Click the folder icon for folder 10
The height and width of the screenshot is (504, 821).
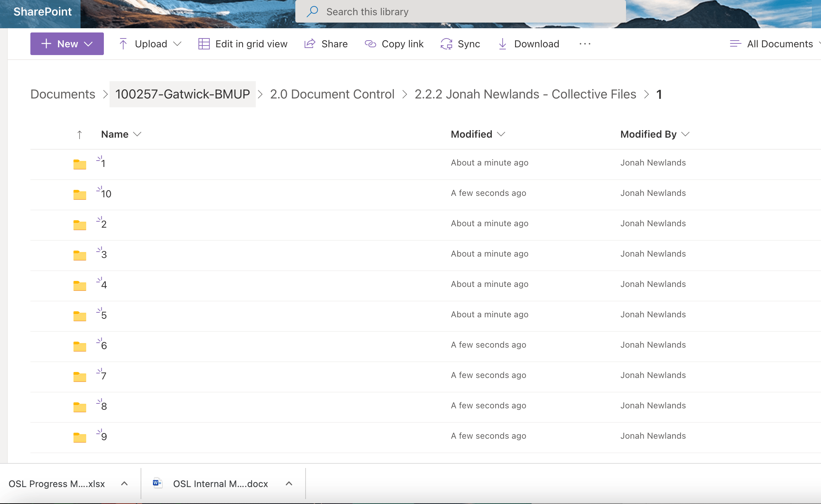point(80,194)
